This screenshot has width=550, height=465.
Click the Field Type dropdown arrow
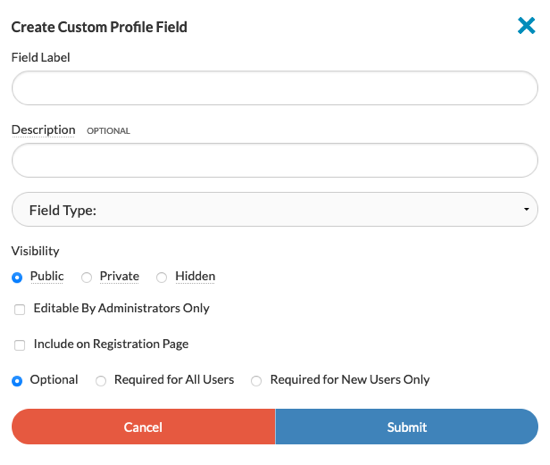tap(526, 209)
